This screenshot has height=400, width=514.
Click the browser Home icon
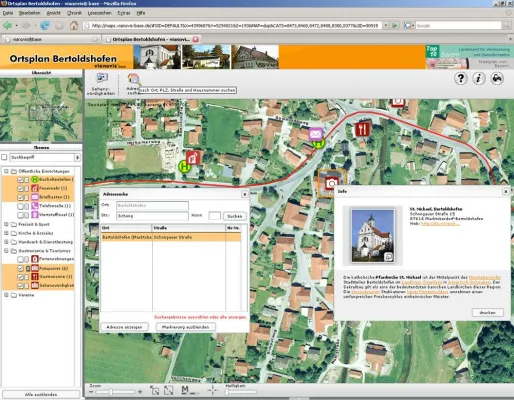pyautogui.click(x=74, y=25)
